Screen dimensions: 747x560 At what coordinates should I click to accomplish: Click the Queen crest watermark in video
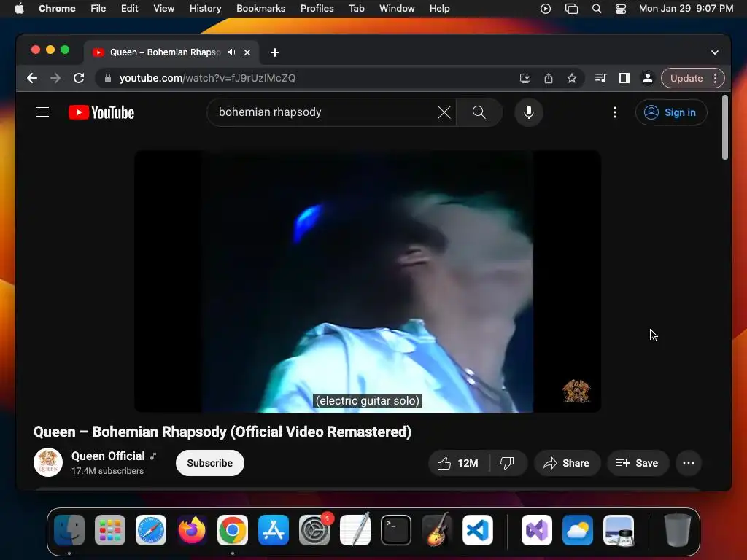point(576,392)
